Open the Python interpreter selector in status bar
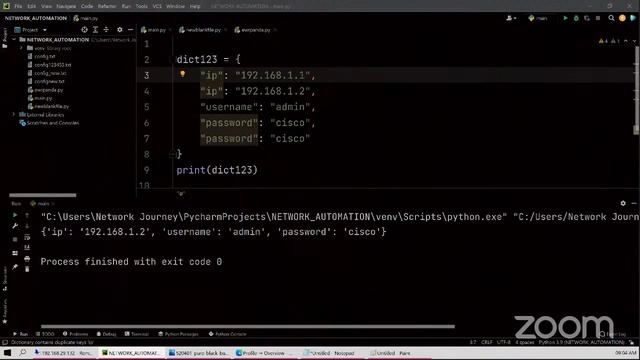640x360 pixels. (581, 342)
